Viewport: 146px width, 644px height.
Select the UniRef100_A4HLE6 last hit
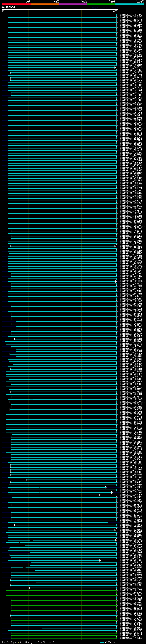coord(131,638)
